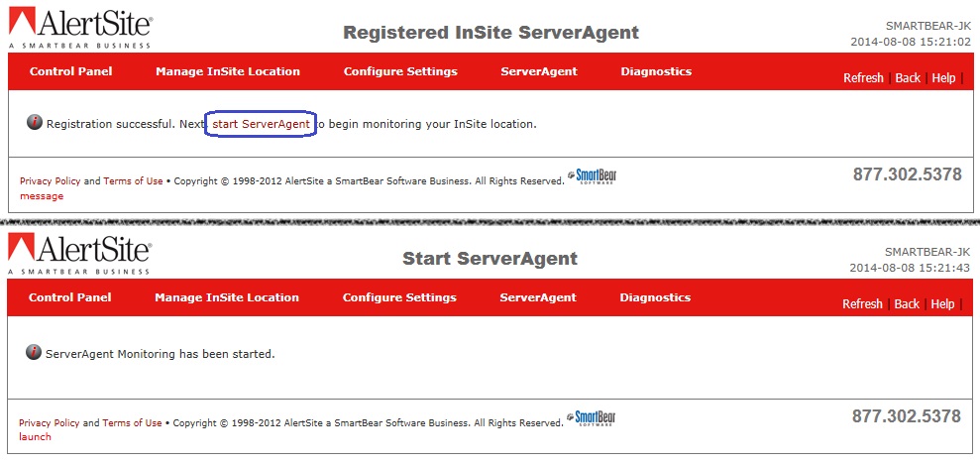Screen dimensions: 980x464
Task: Open Diagnostics menu on Start ServerAgent page
Action: click(x=655, y=297)
